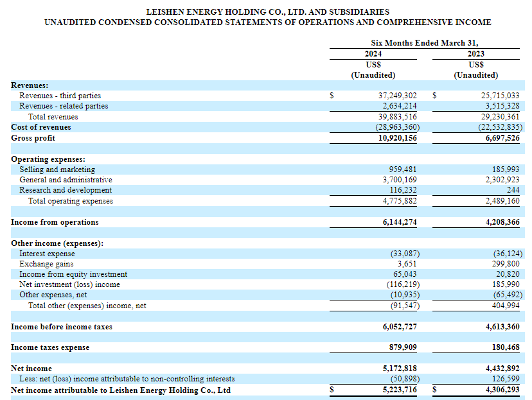The image size is (532, 400).
Task: Select selling and marketing value 185,993
Action: click(506, 170)
